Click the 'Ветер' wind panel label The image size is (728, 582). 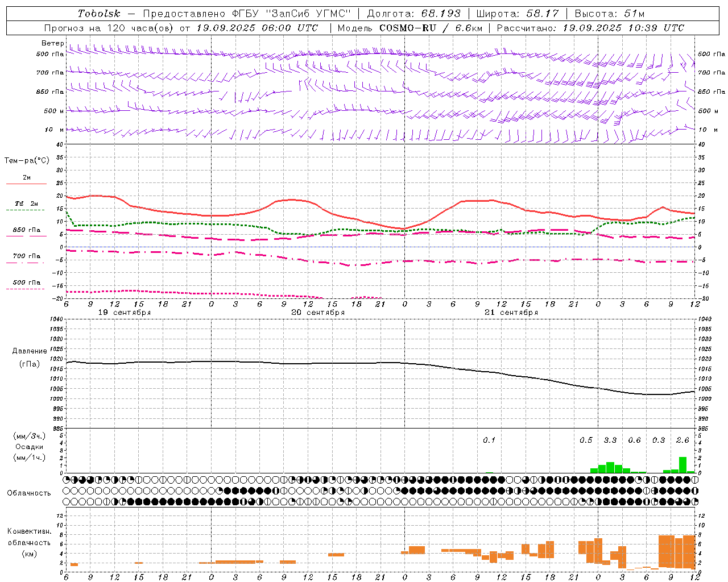[x=52, y=43]
